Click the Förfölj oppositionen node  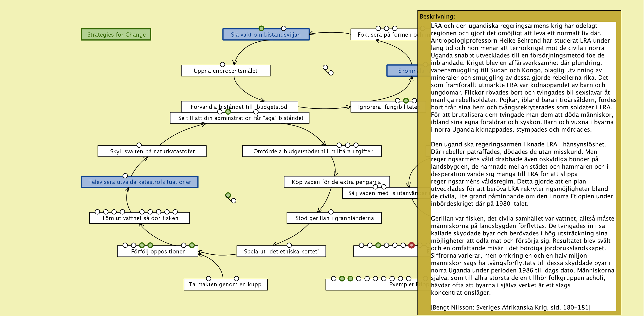[158, 252]
